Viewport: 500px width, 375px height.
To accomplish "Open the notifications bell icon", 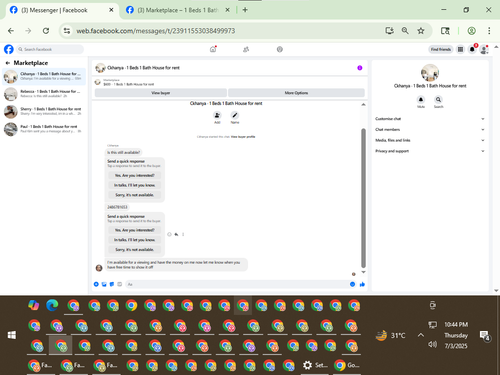I will coord(472,49).
